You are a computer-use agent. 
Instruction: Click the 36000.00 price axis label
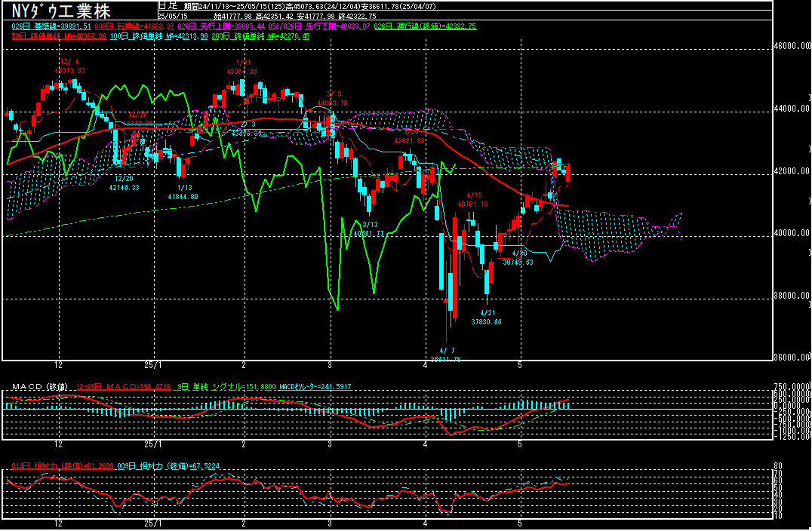(792, 358)
